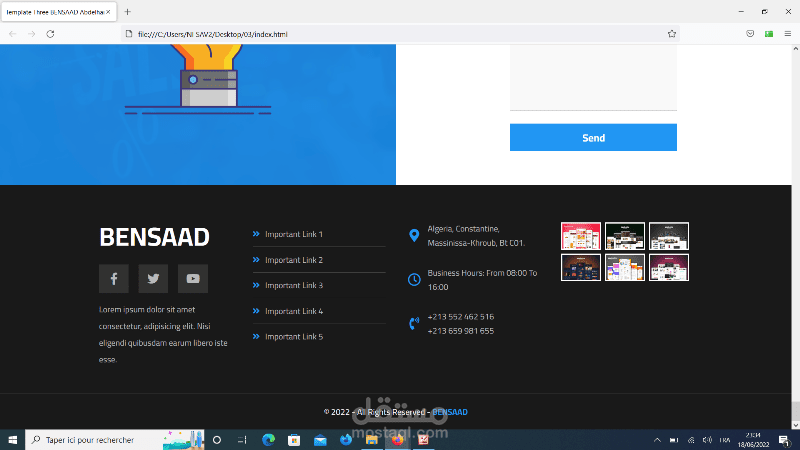Open the Windows Start menu
Image resolution: width=800 pixels, height=450 pixels.
point(13,440)
